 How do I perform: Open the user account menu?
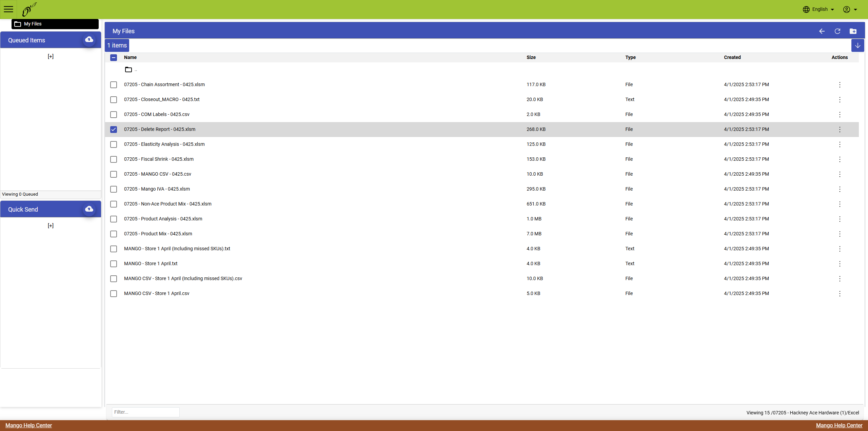(850, 9)
